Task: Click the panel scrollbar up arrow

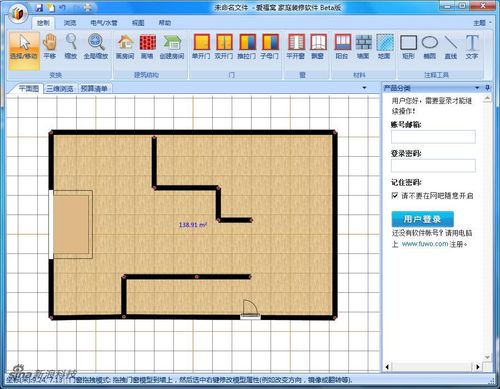Action: pyautogui.click(x=487, y=99)
